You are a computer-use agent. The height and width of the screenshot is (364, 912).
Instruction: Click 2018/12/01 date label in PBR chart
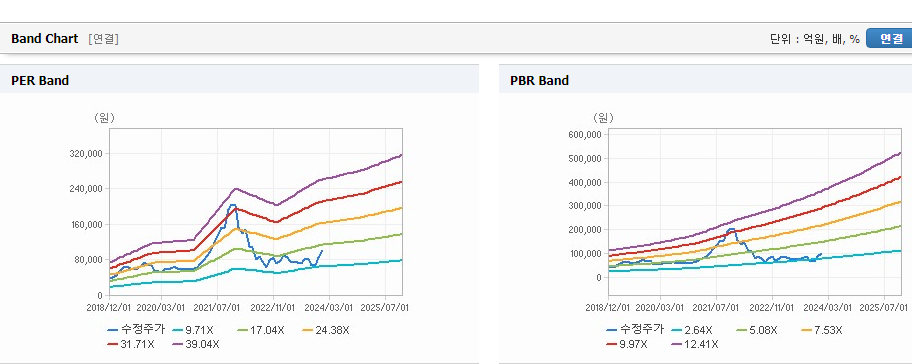[608, 307]
